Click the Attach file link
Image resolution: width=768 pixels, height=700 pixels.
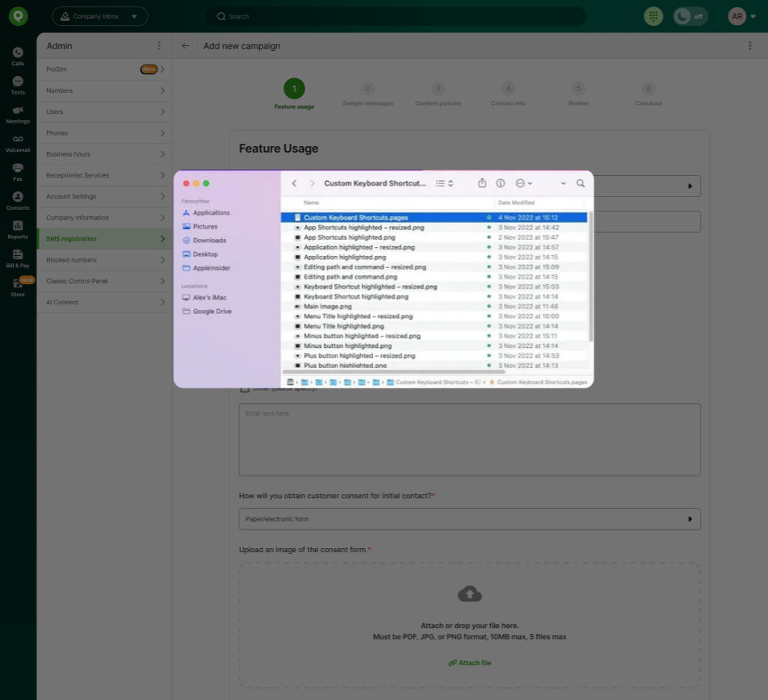point(470,663)
